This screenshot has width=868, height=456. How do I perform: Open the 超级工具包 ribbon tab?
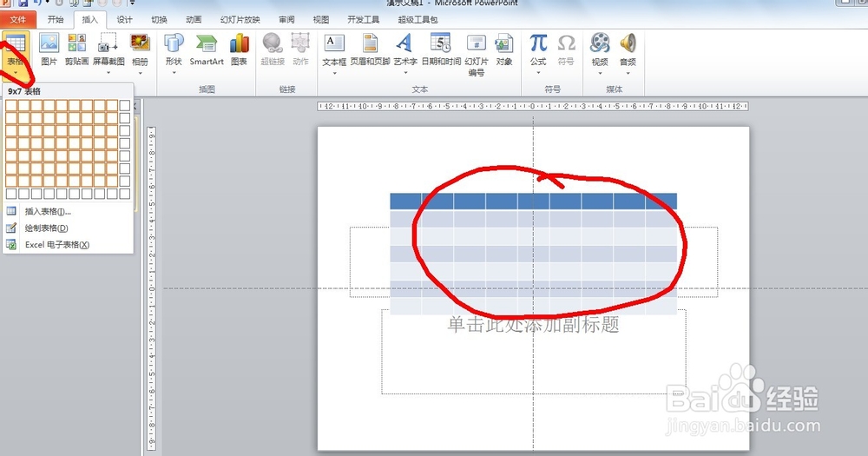pos(418,19)
